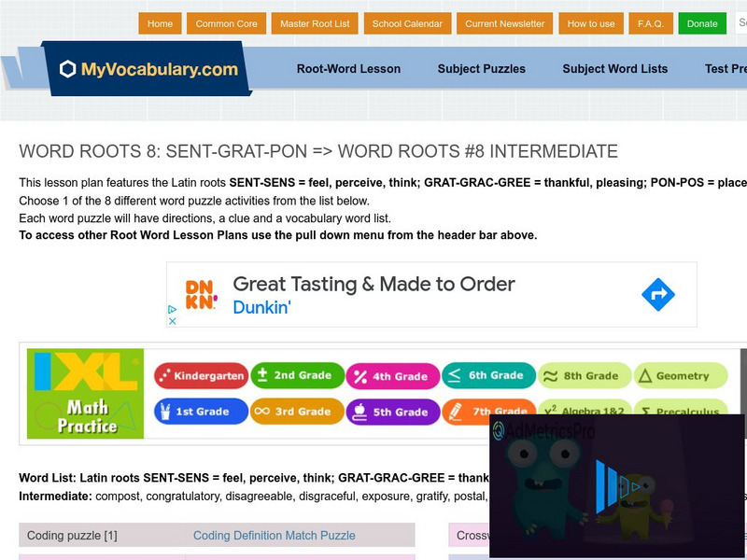The image size is (747, 560).
Task: Select the Home menu item
Action: 160,23
